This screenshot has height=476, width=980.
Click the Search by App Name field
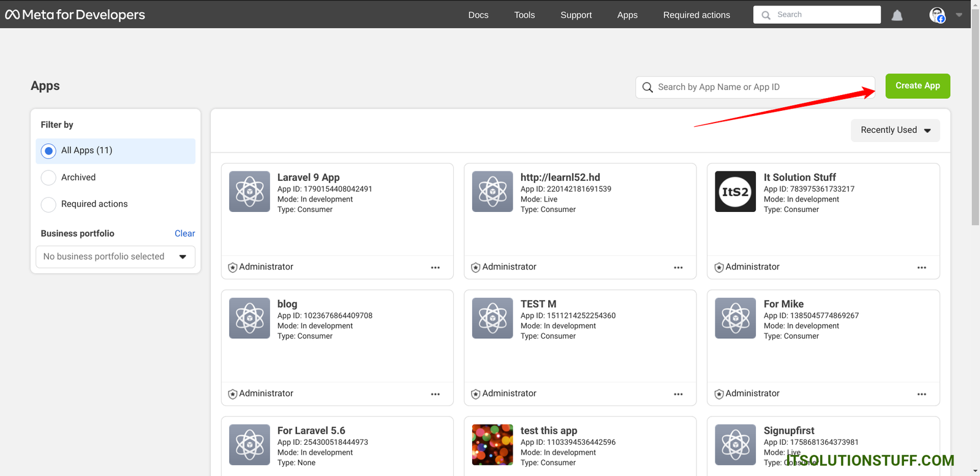(759, 87)
